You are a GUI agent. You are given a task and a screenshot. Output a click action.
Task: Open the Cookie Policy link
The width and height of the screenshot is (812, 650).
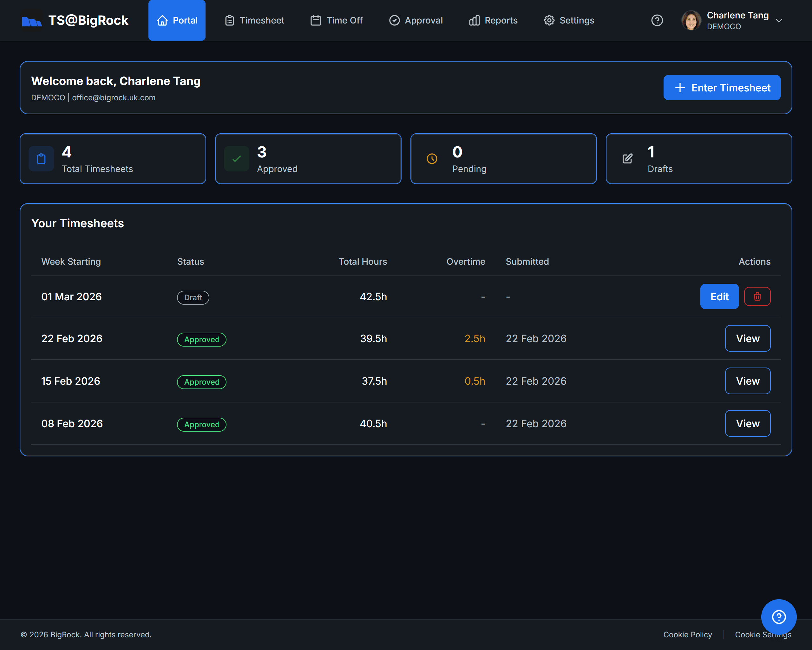pyautogui.click(x=687, y=634)
